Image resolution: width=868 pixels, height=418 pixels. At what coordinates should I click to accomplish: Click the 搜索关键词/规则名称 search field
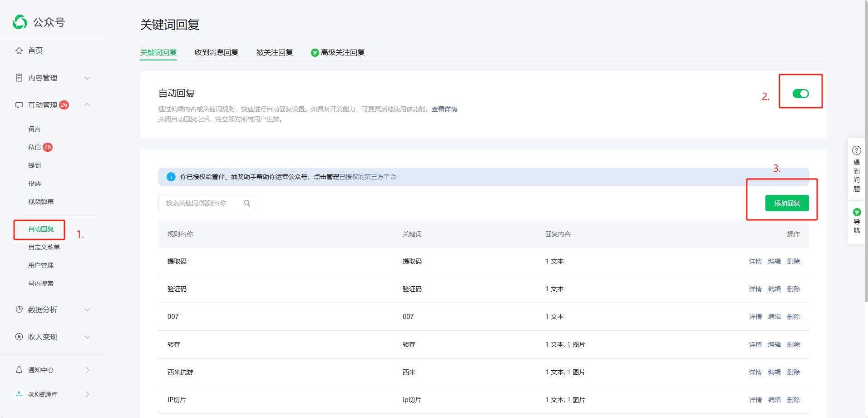click(207, 203)
